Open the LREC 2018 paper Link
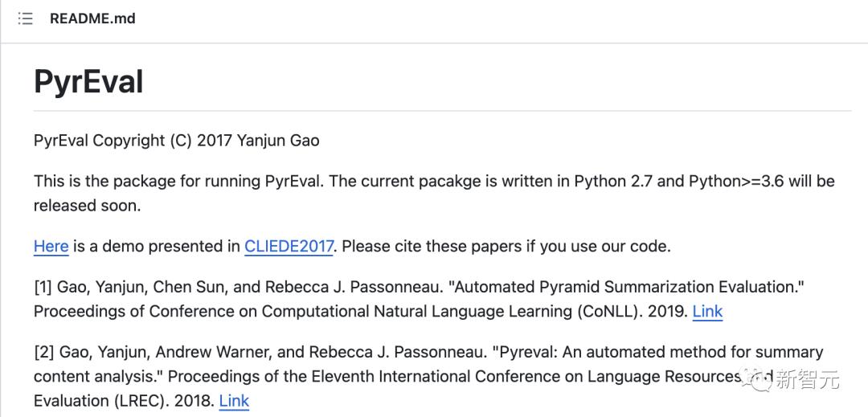 pyautogui.click(x=234, y=401)
